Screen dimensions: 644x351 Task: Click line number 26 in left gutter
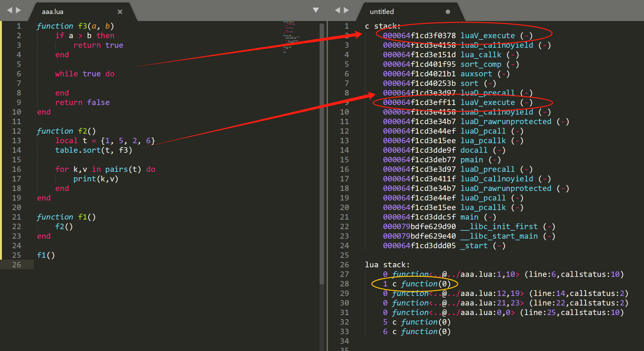click(x=17, y=265)
